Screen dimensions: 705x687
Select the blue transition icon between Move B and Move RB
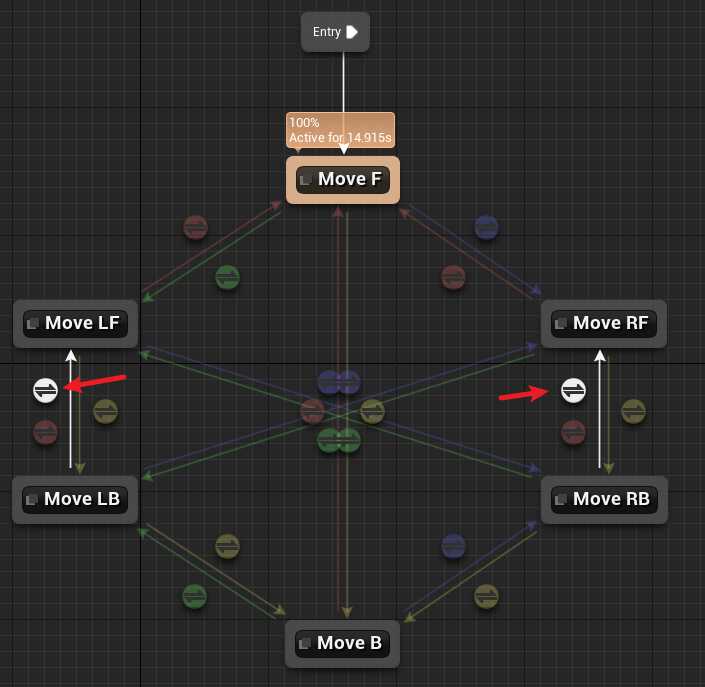(453, 546)
